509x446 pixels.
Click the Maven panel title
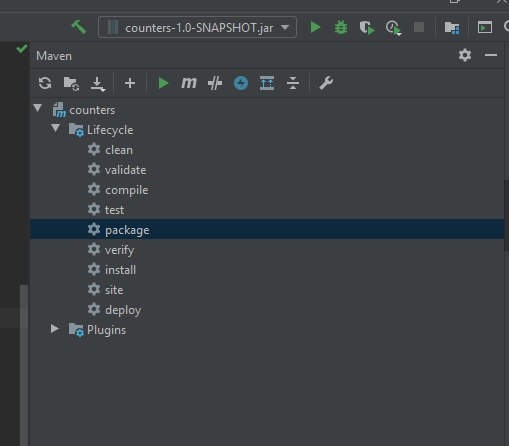pyautogui.click(x=54, y=56)
